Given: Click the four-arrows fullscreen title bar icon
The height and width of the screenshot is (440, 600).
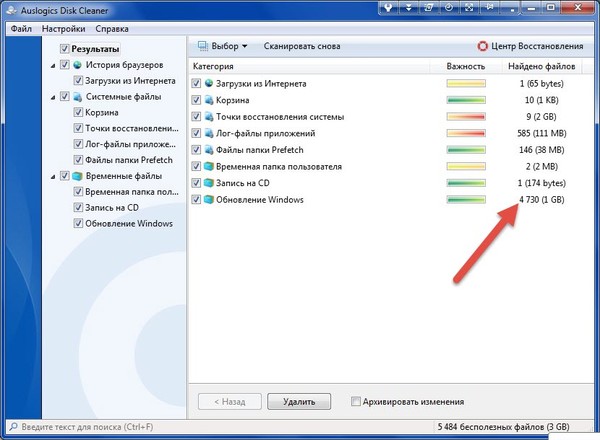Looking at the screenshot, I should (469, 7).
